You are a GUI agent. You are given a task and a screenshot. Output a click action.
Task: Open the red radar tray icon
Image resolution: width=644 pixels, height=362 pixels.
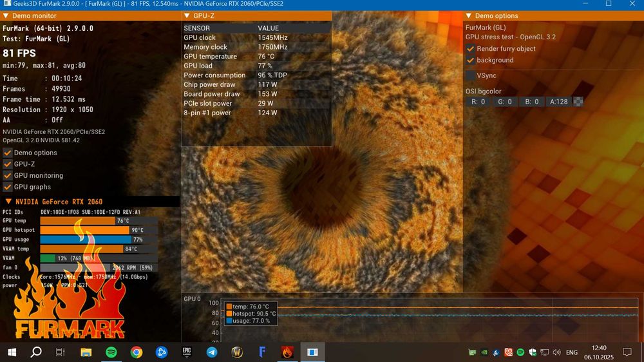(509, 352)
